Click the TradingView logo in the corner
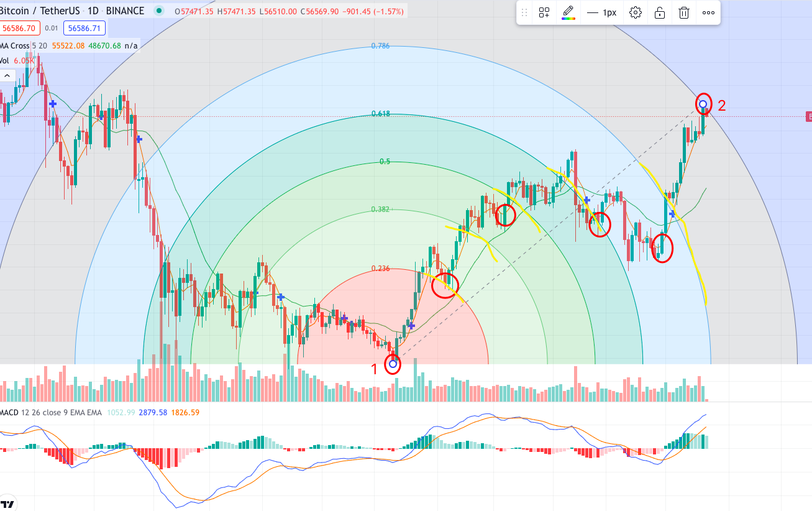The image size is (812, 511). pos(7,504)
